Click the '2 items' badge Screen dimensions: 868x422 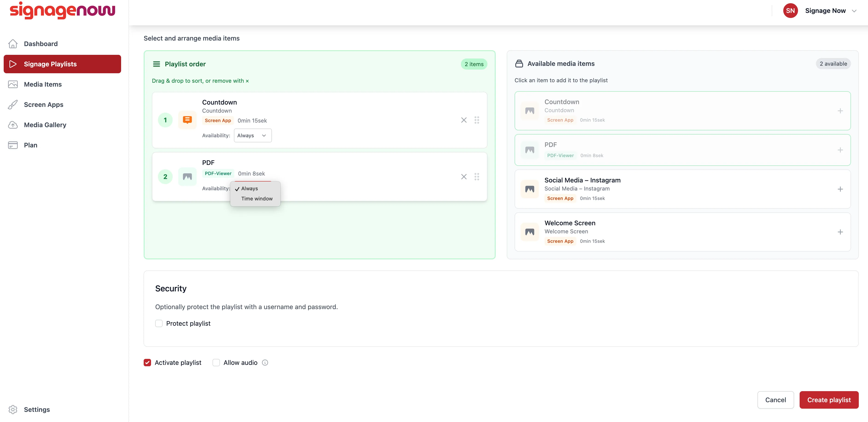pyautogui.click(x=474, y=64)
